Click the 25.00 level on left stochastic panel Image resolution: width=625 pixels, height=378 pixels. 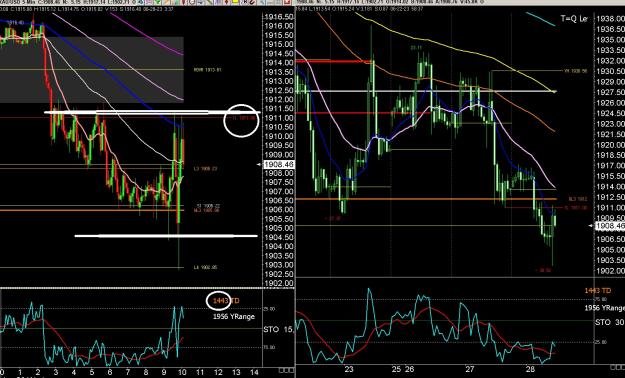tap(269, 309)
